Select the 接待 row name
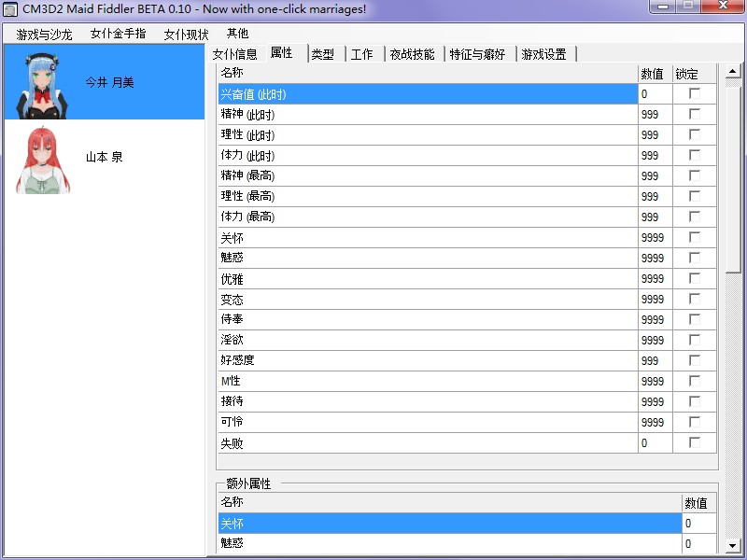The width and height of the screenshot is (747, 560). [428, 401]
